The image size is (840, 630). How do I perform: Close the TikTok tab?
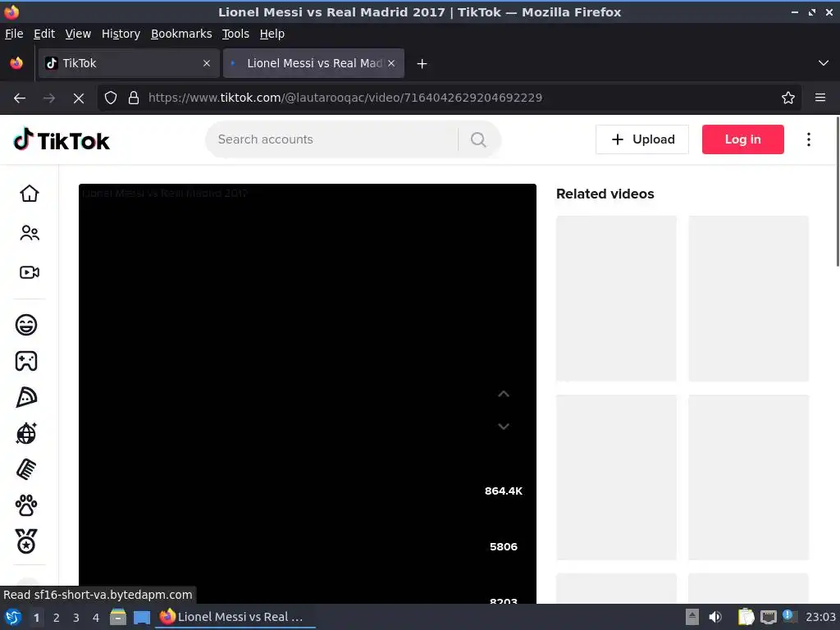(x=207, y=63)
